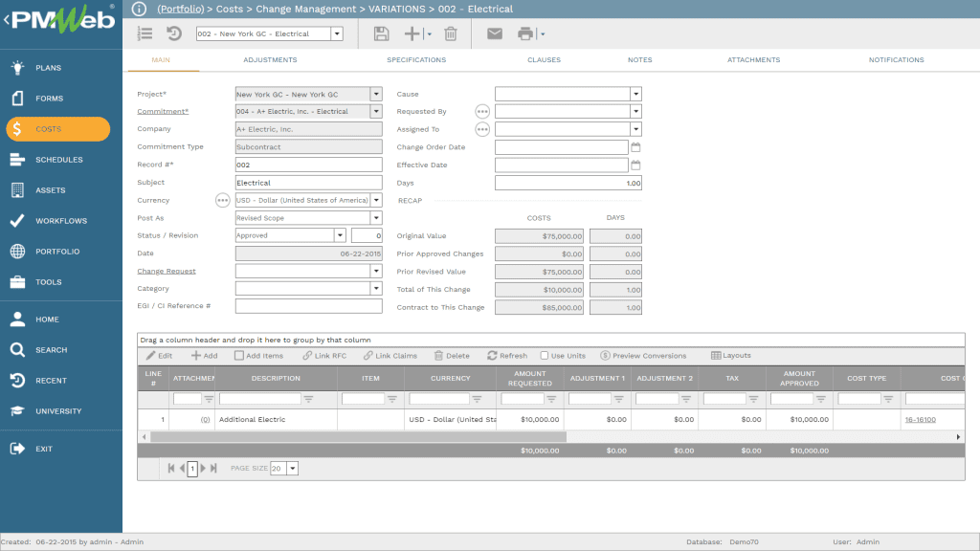Screen dimensions: 980x551
Task: Expand the Category dropdown
Action: 376,289
